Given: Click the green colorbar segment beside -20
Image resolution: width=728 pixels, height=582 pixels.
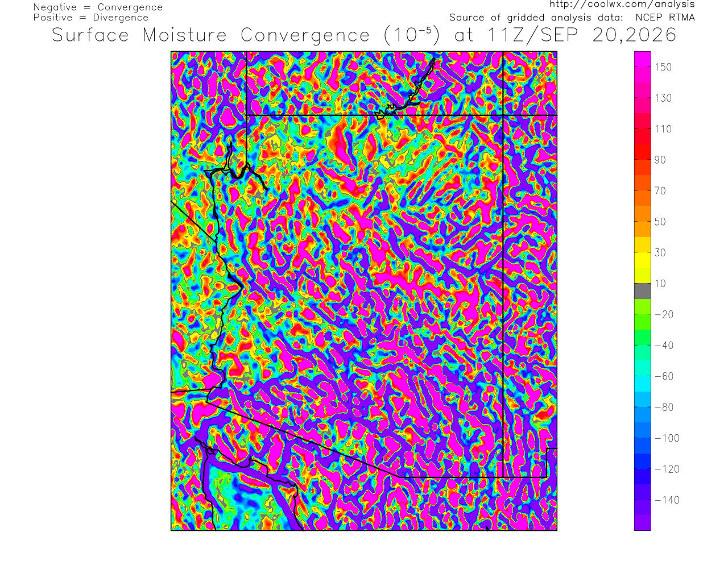Looking at the screenshot, I should pos(643,314).
